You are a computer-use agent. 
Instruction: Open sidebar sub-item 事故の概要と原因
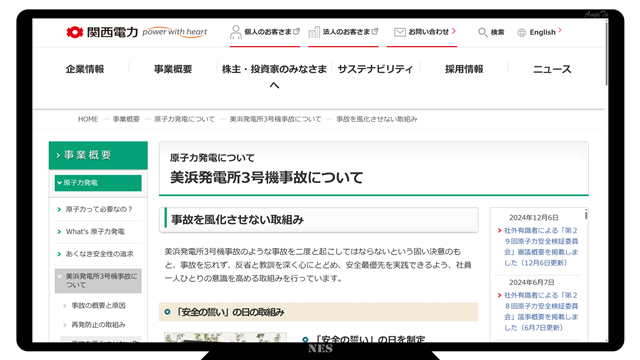(x=98, y=305)
